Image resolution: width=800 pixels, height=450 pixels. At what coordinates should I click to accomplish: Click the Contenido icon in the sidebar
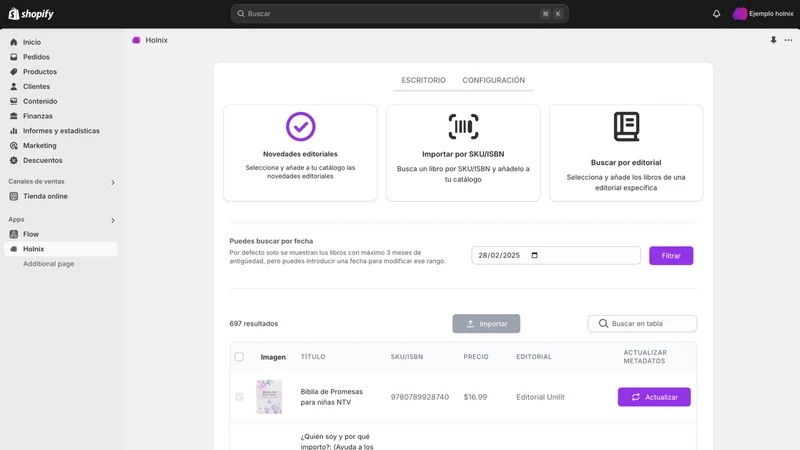click(14, 101)
